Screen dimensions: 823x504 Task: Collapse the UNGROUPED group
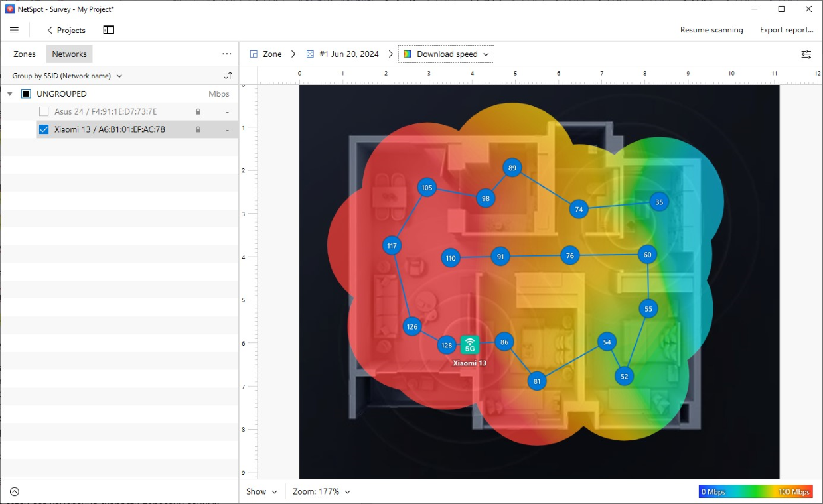pyautogui.click(x=9, y=94)
